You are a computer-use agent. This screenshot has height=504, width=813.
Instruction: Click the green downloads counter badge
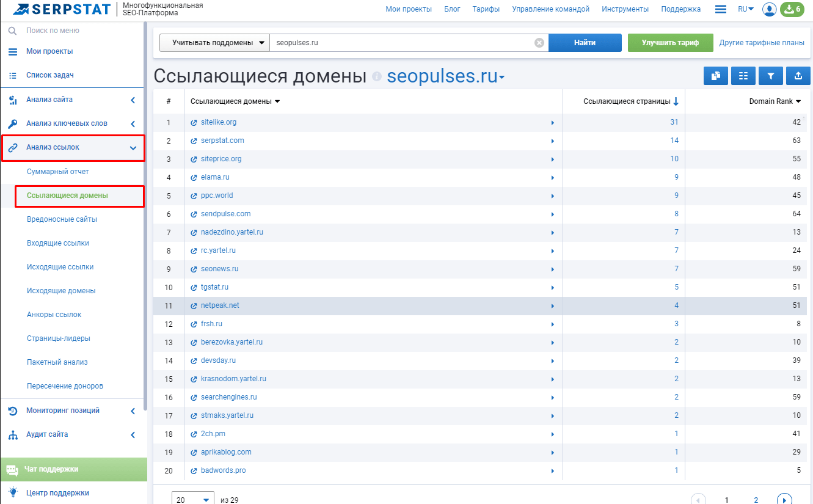pyautogui.click(x=792, y=9)
